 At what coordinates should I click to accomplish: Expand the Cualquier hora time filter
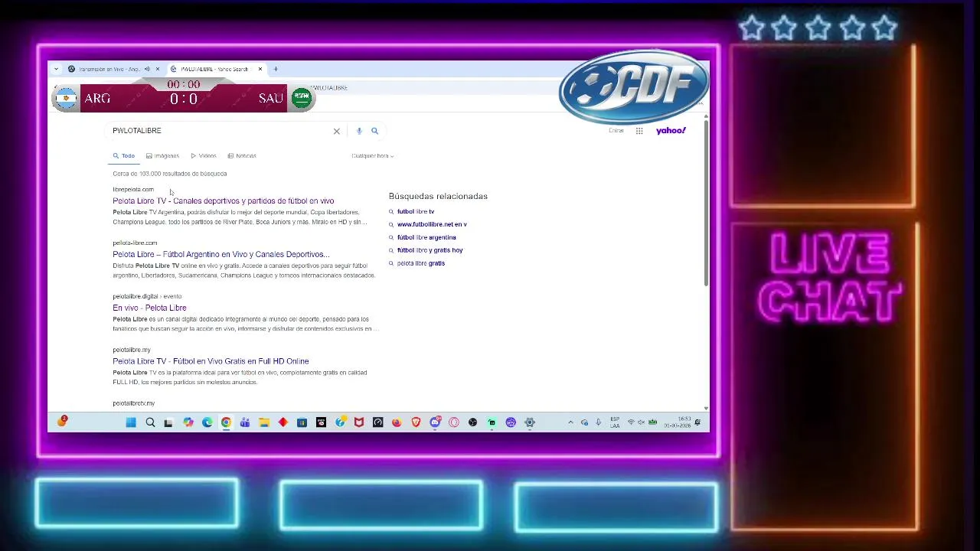(372, 156)
